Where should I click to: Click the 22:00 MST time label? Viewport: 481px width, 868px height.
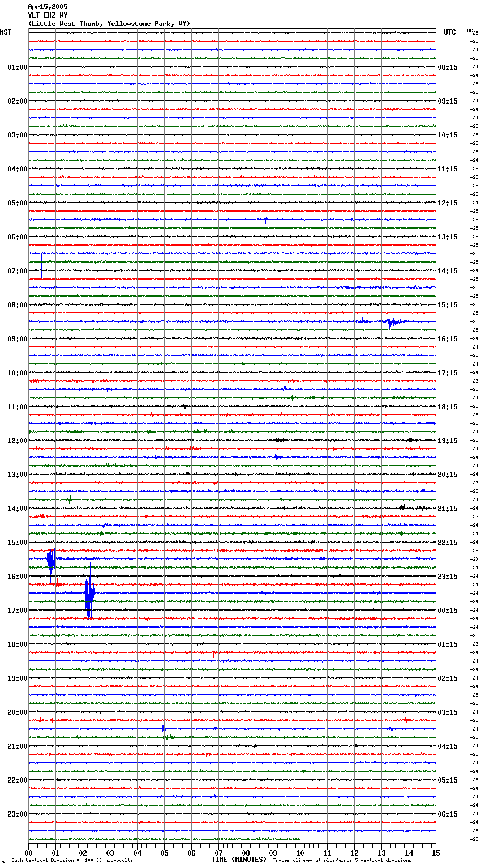click(18, 780)
